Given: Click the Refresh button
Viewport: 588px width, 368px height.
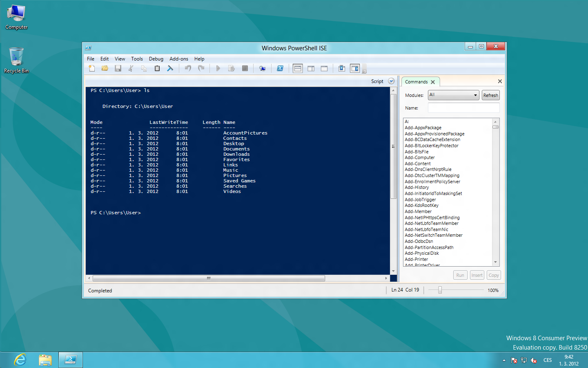Looking at the screenshot, I should point(490,95).
